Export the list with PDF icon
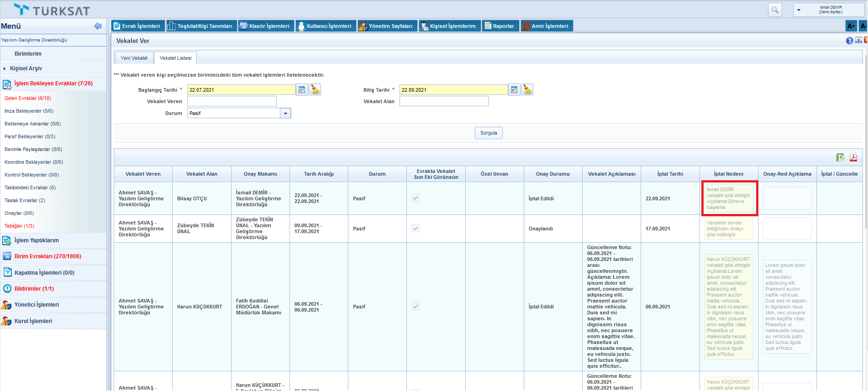The height and width of the screenshot is (391, 868). [853, 157]
